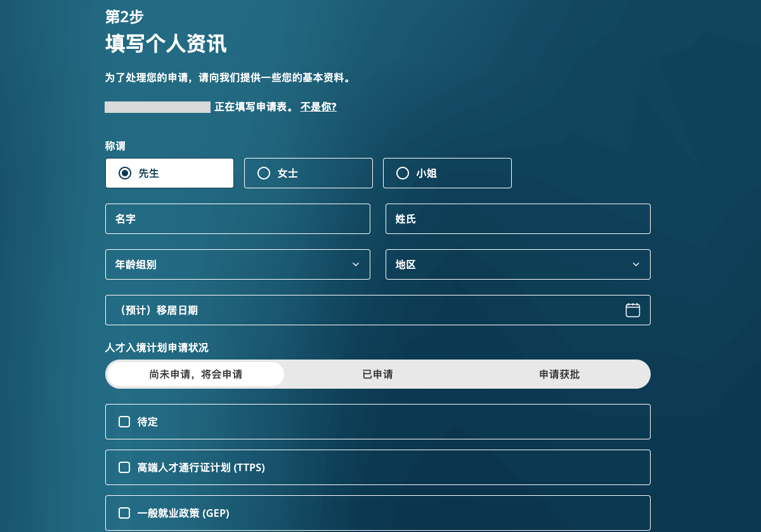Select the 女士 salutation option
Viewport: 761px width, 532px height.
coord(308,172)
